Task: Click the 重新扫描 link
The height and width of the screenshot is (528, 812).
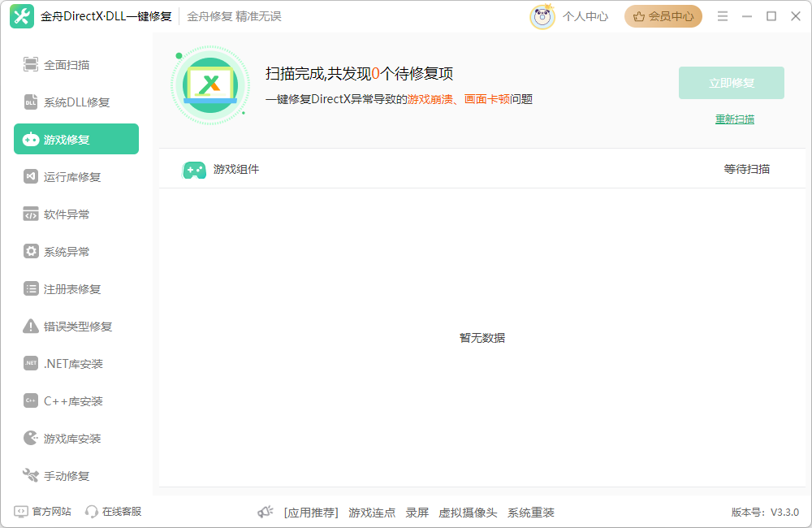Action: click(734, 119)
